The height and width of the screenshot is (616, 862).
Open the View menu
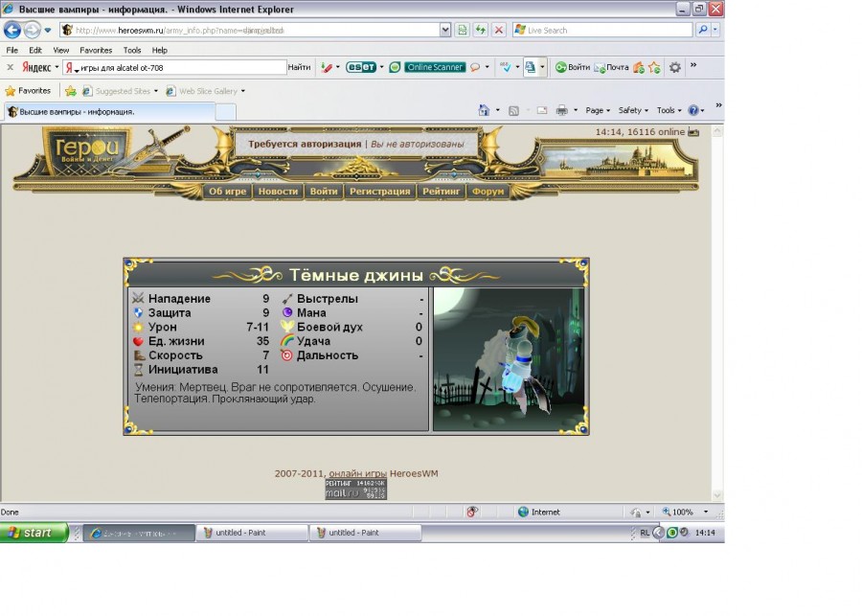point(60,50)
